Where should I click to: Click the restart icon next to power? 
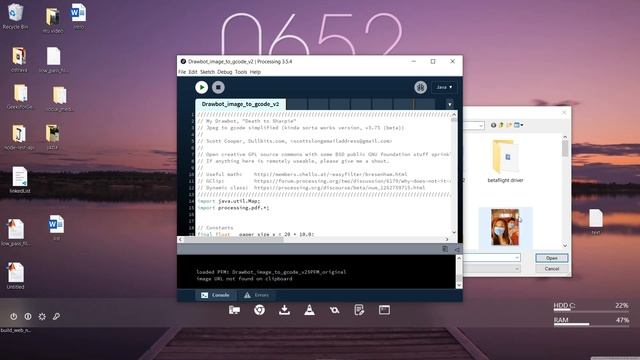tap(28, 316)
